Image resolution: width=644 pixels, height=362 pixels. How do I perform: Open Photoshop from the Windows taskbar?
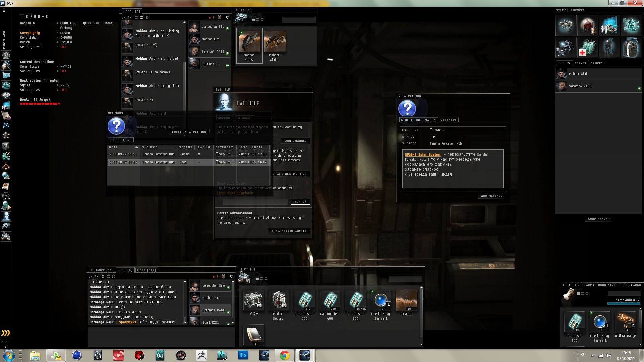[x=243, y=355]
